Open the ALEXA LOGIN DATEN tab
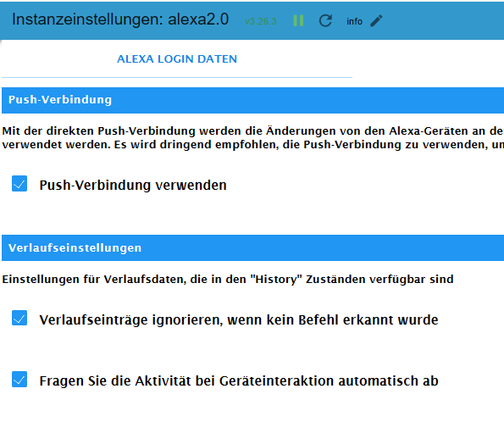 tap(177, 59)
